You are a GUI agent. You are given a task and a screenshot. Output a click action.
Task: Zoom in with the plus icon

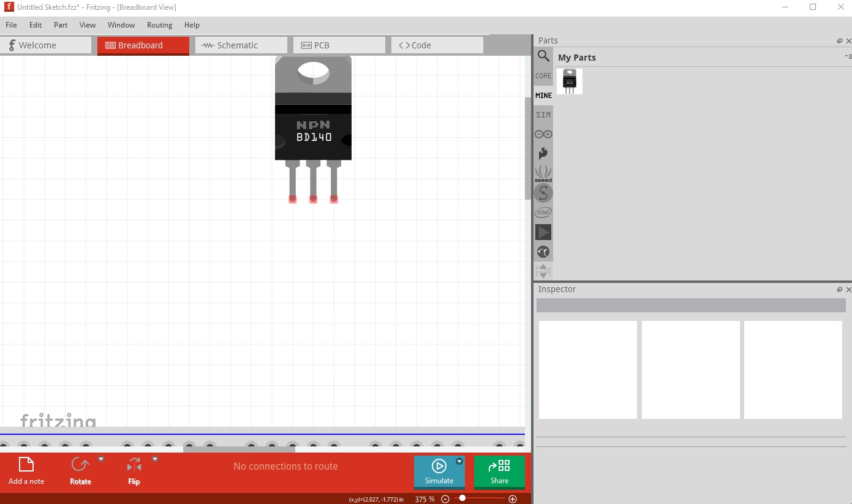tap(513, 499)
